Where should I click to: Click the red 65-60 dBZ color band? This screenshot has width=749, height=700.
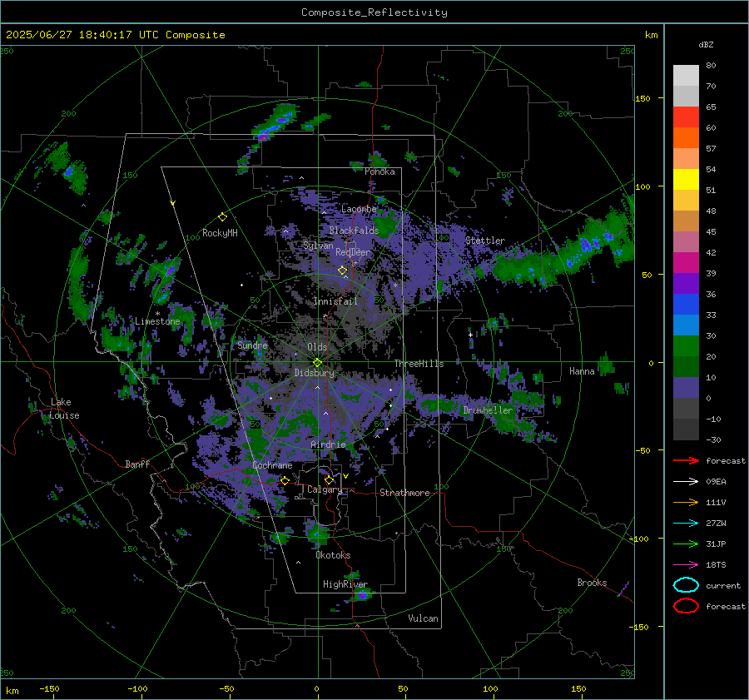click(686, 117)
